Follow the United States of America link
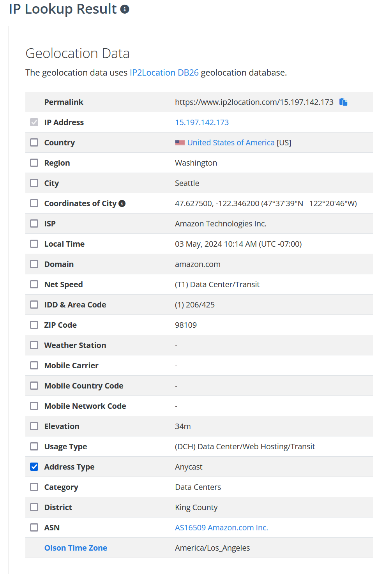Screen dimensions: 392x574 point(231,143)
